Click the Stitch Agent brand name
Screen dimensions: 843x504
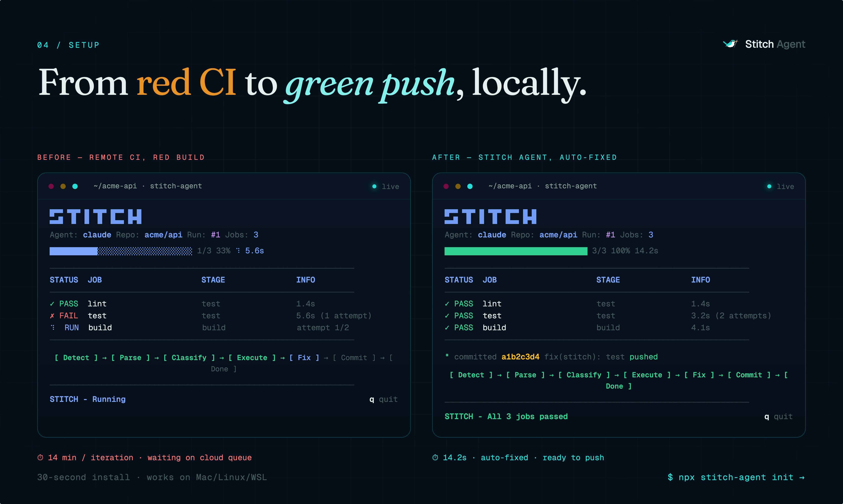(x=775, y=44)
